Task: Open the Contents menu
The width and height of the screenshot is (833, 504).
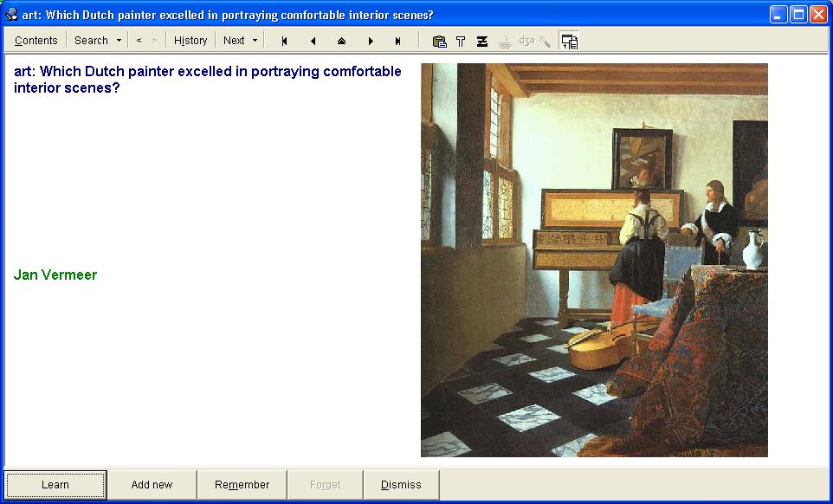Action: [36, 41]
